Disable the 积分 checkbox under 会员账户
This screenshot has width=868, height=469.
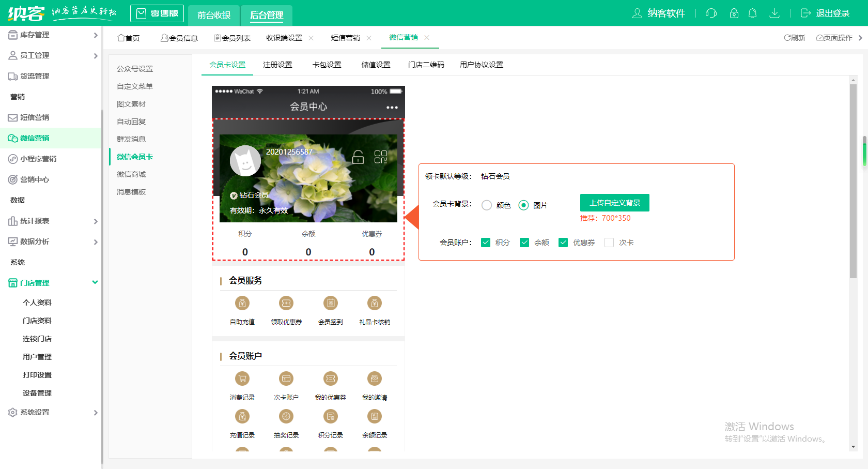click(x=486, y=242)
